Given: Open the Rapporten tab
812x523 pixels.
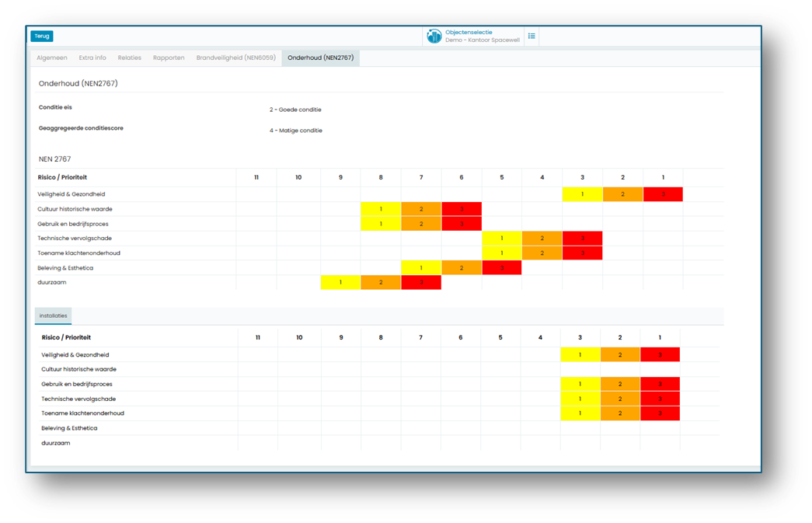Looking at the screenshot, I should click(169, 58).
